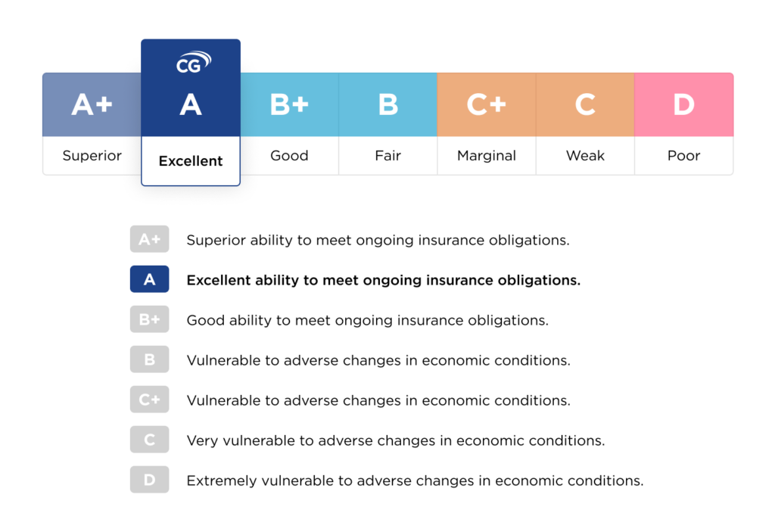Click the gray C+ legend badge
The height and width of the screenshot is (532, 775).
click(149, 400)
